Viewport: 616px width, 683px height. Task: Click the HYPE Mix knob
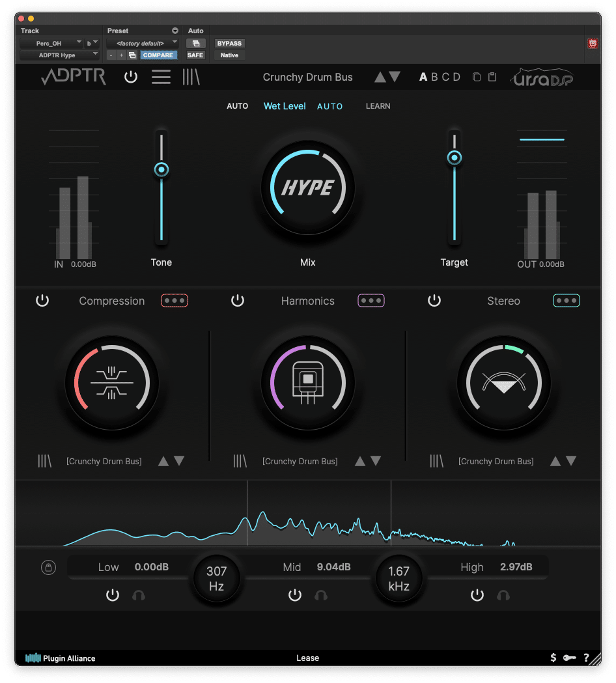tap(307, 188)
